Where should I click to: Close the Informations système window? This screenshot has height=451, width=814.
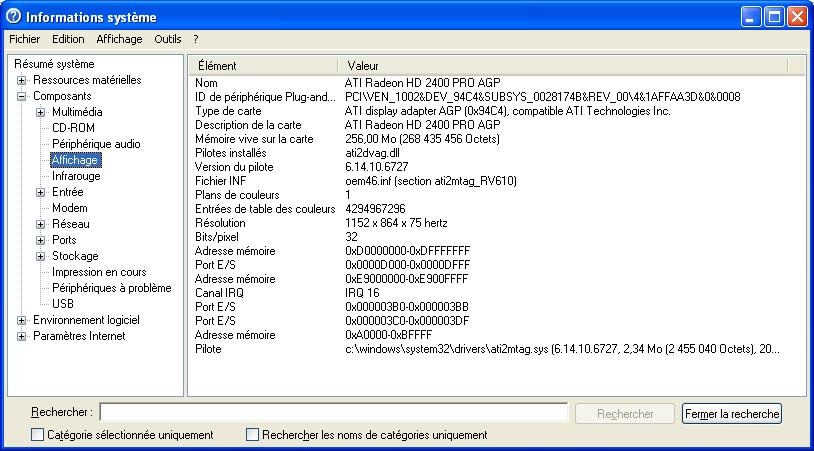(797, 17)
